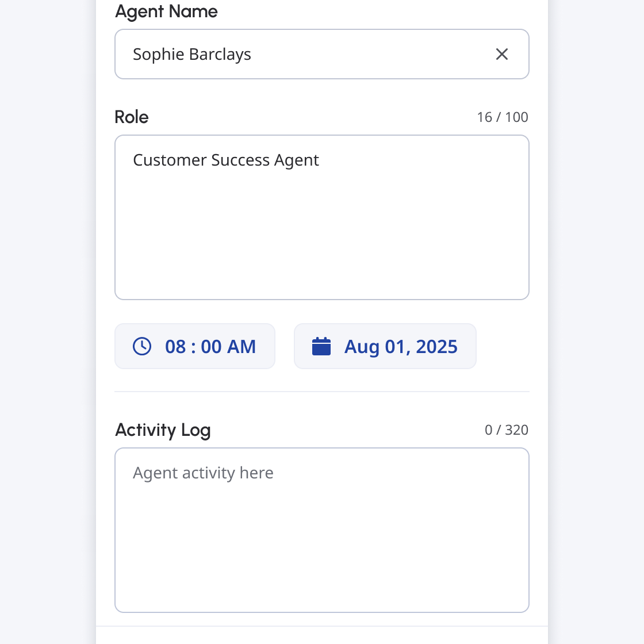Click the divider line above Activity Log
The image size is (644, 644).
click(322, 392)
